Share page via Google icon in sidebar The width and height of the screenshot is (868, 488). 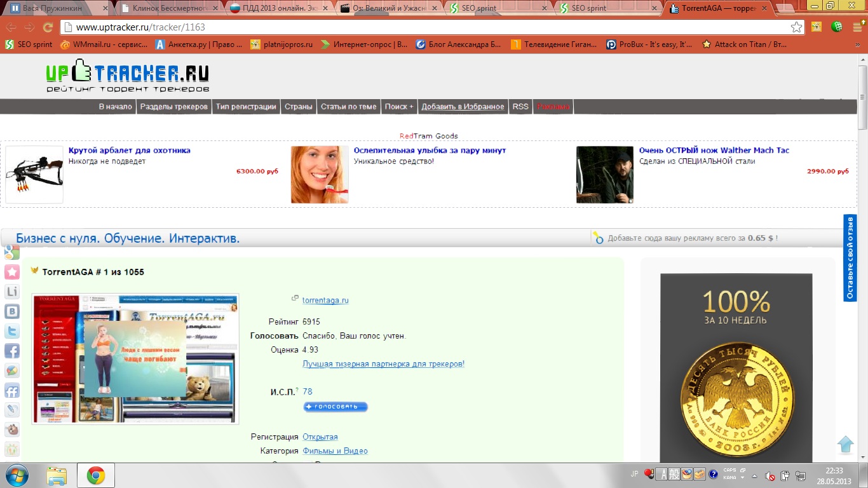click(12, 252)
